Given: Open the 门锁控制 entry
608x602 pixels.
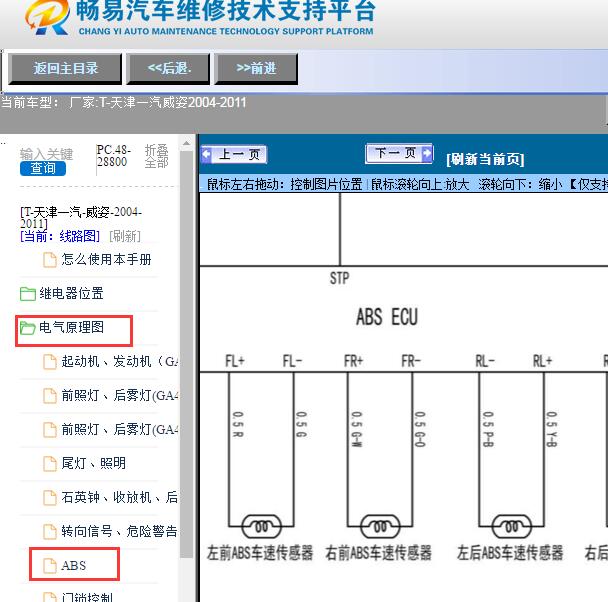Looking at the screenshot, I should tap(87, 597).
